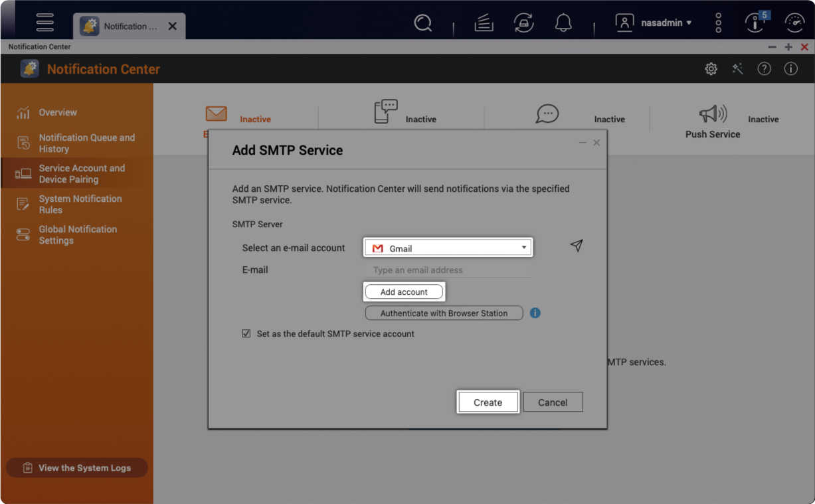Screen dimensions: 815x504
Task: Open external devices sync icon
Action: coord(524,23)
